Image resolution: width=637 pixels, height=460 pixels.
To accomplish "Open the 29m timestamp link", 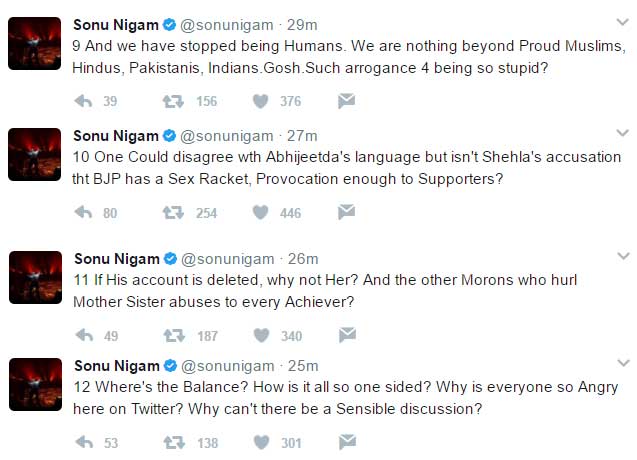I will pos(300,23).
